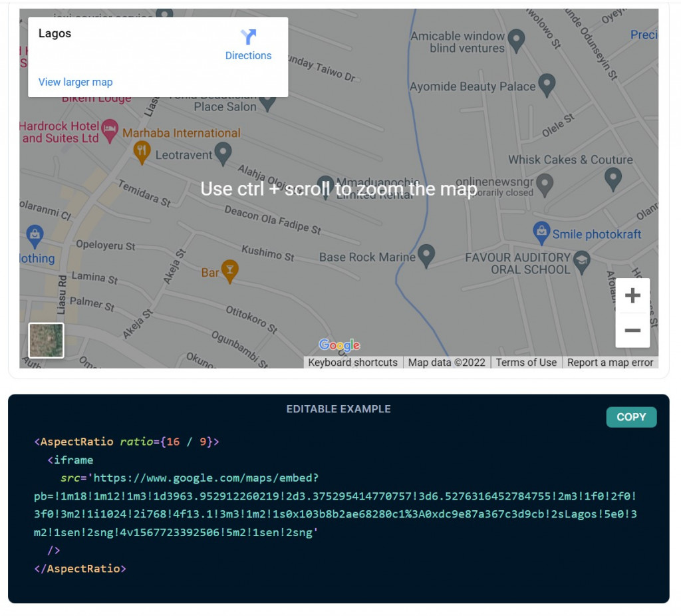Click the Ayomide Beauty Palace label
The image size is (681, 616).
coord(473,86)
